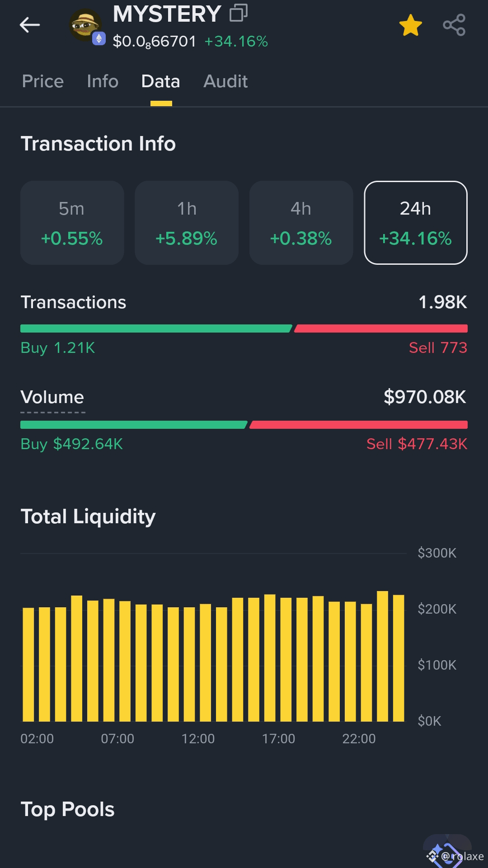Tap the Volume buy/sell ratio bar
Viewport: 488px width, 868px height.
[244, 425]
